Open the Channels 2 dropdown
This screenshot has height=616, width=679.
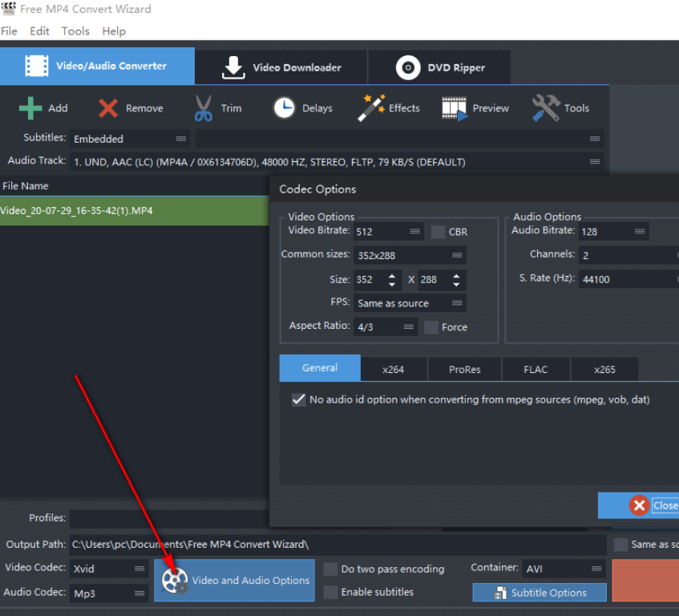628,255
